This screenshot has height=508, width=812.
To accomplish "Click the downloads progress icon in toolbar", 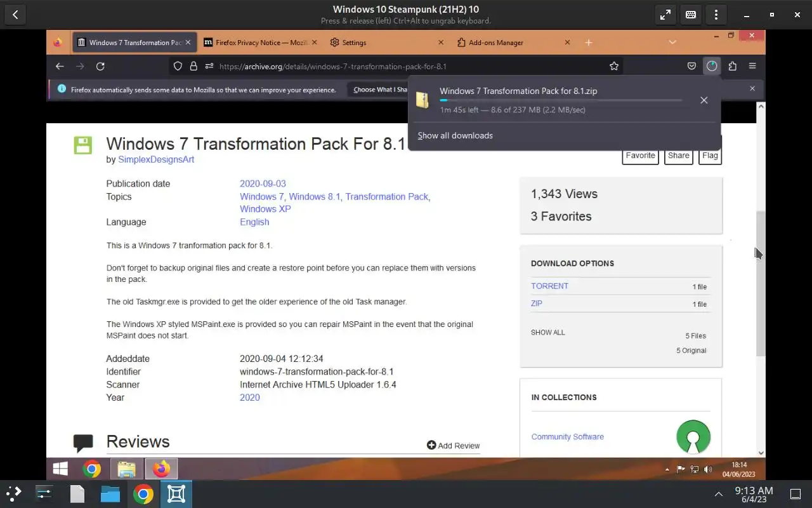I will 712,66.
